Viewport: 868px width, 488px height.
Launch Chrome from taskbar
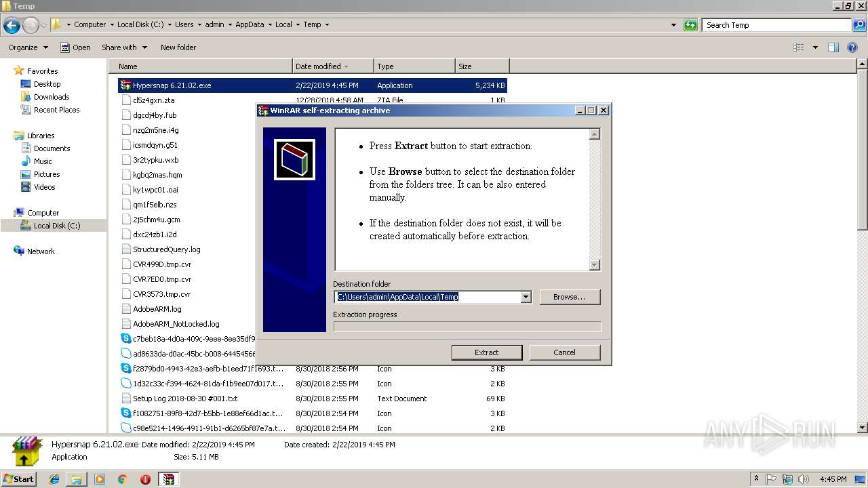pos(122,479)
